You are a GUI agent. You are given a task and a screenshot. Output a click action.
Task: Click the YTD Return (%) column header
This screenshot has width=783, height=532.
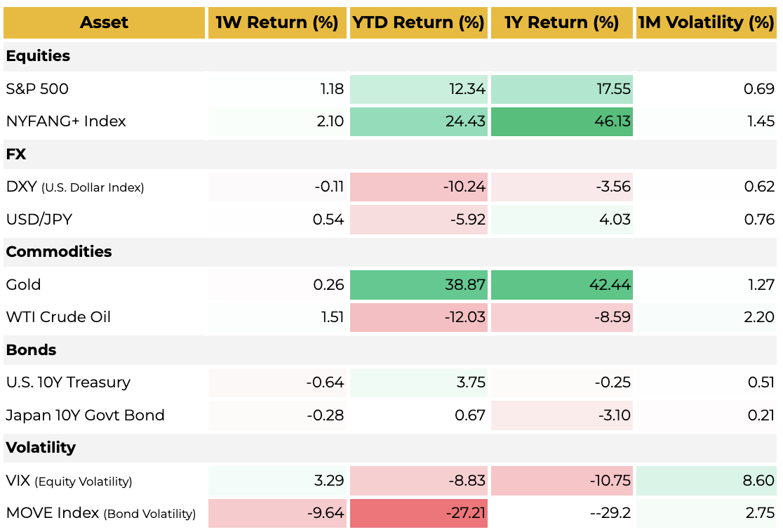click(x=418, y=22)
